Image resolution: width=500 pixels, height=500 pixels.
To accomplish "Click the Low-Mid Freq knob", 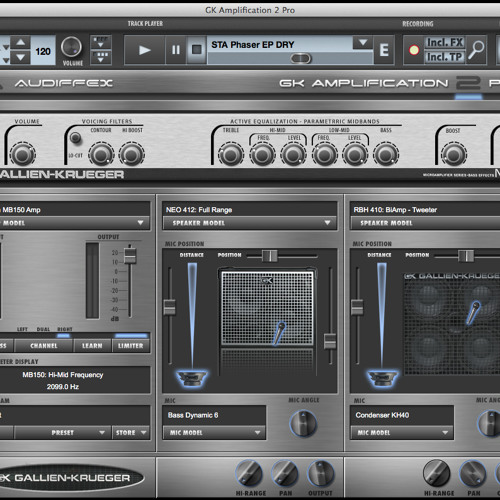I will point(325,155).
